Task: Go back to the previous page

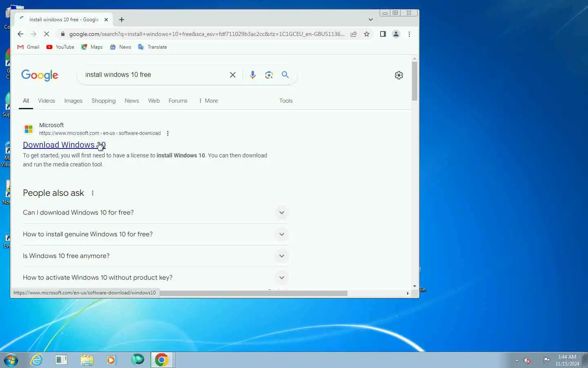Action: [x=20, y=34]
